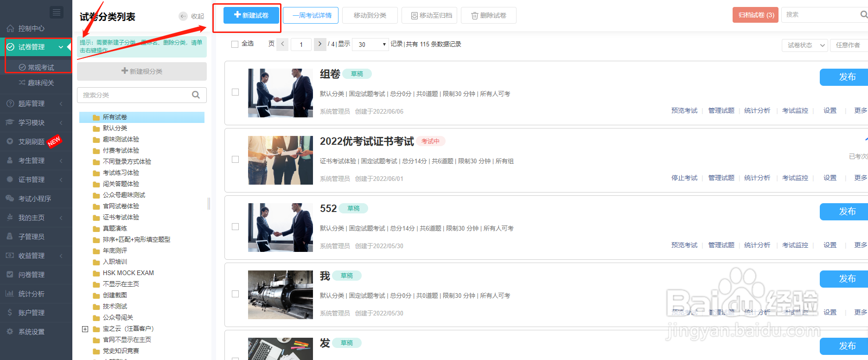This screenshot has height=360, width=868.
Task: Open the 组卷 exam thumbnail
Action: pos(281,93)
